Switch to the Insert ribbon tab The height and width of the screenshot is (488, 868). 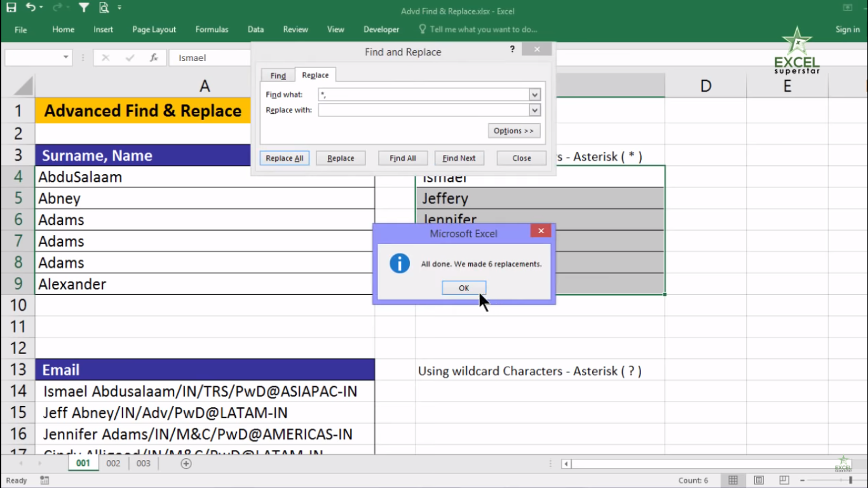[x=104, y=29]
